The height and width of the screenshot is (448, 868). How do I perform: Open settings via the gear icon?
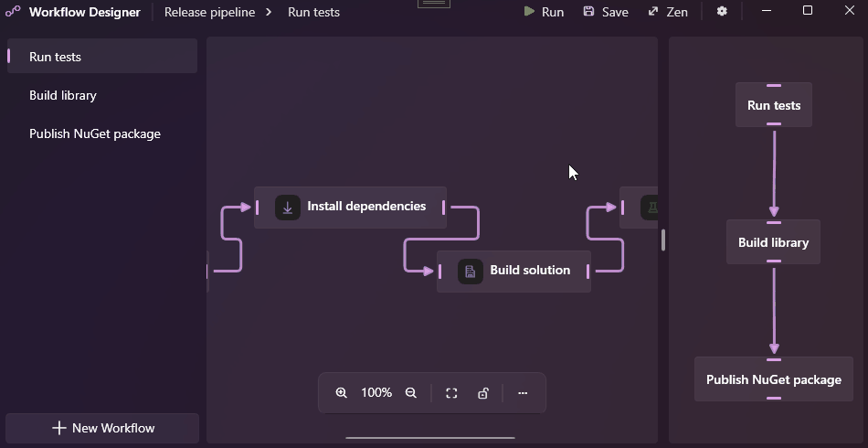[x=722, y=11]
